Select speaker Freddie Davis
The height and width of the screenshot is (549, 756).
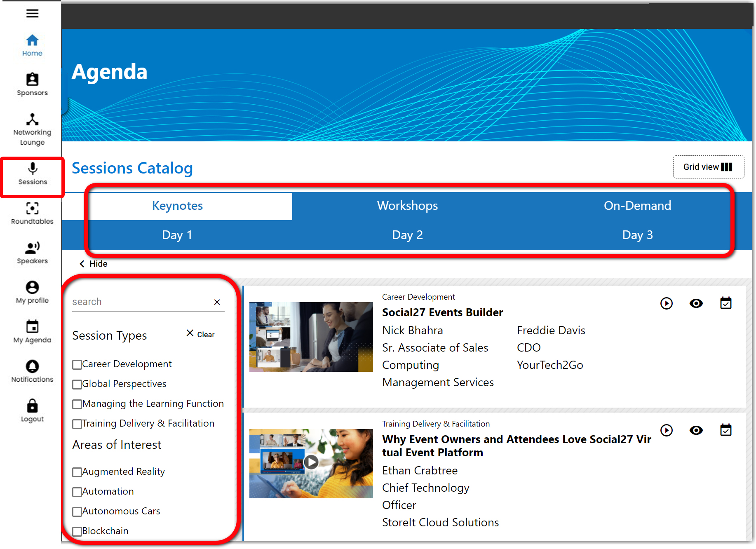click(x=551, y=331)
